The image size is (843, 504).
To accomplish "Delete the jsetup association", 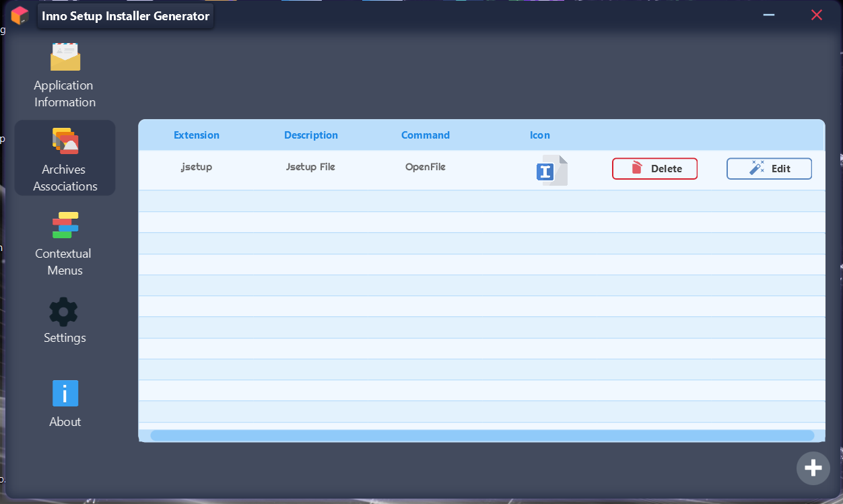I will (654, 168).
